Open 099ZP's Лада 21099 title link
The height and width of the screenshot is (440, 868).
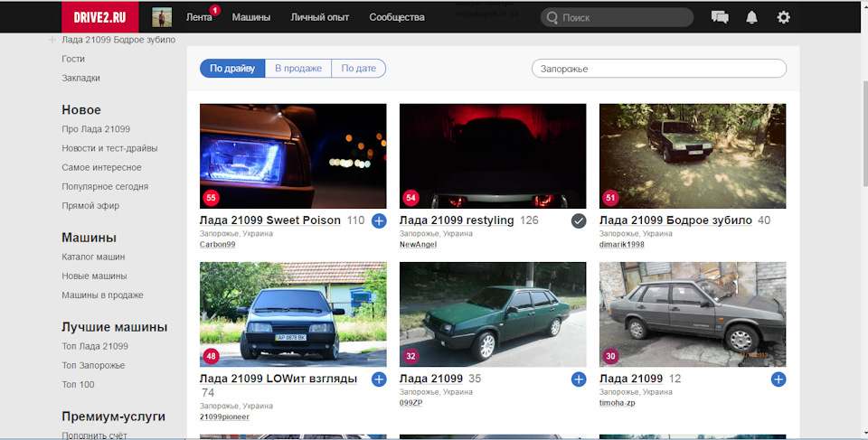[x=431, y=379]
